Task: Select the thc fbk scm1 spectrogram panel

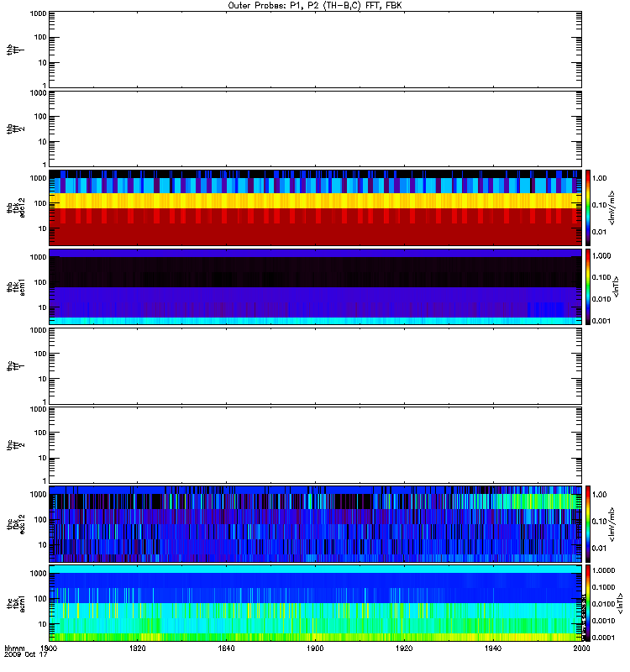Action: (x=315, y=603)
